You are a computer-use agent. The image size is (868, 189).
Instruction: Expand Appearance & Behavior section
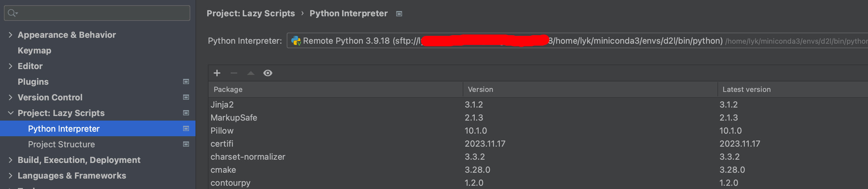(10, 35)
